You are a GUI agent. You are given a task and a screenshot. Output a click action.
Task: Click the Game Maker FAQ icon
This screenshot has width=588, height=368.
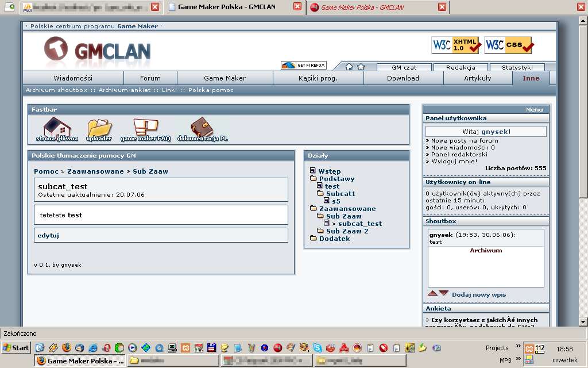click(145, 128)
